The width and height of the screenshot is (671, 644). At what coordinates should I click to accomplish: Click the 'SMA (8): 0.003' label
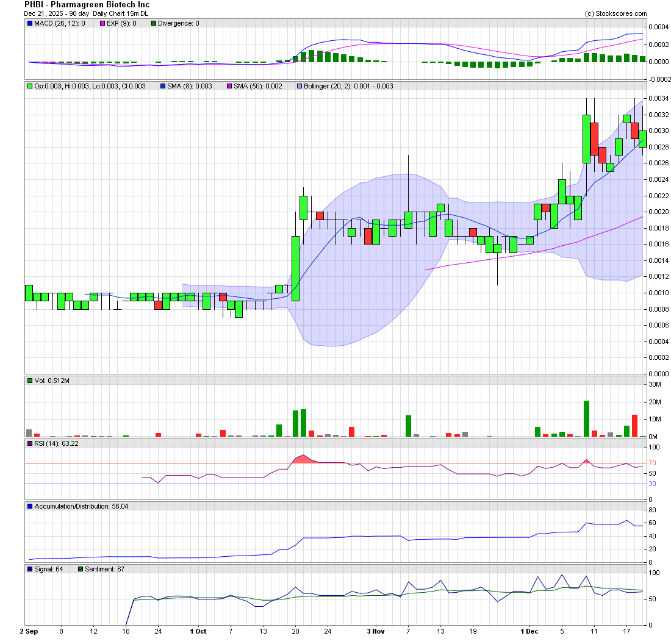click(190, 87)
